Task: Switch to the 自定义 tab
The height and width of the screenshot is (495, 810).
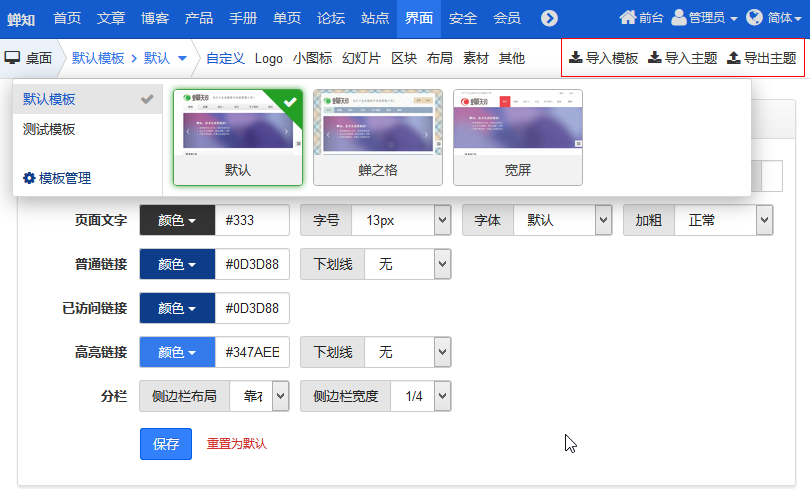Action: 225,58
